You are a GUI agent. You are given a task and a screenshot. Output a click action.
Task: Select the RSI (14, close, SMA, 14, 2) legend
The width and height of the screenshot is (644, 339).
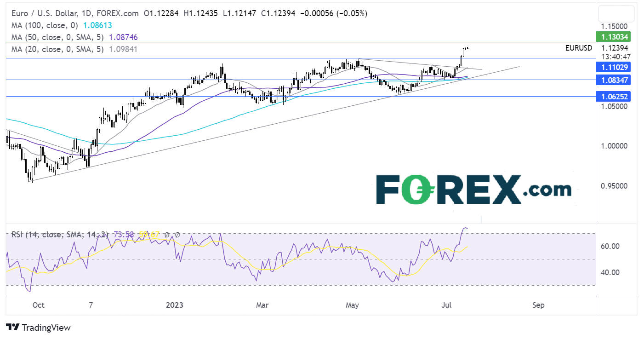(60, 235)
